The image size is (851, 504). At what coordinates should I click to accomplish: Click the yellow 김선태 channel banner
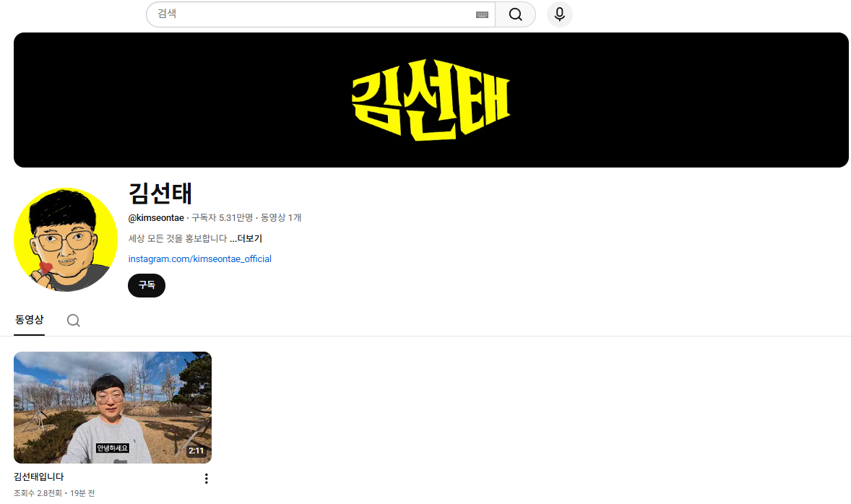click(x=431, y=100)
